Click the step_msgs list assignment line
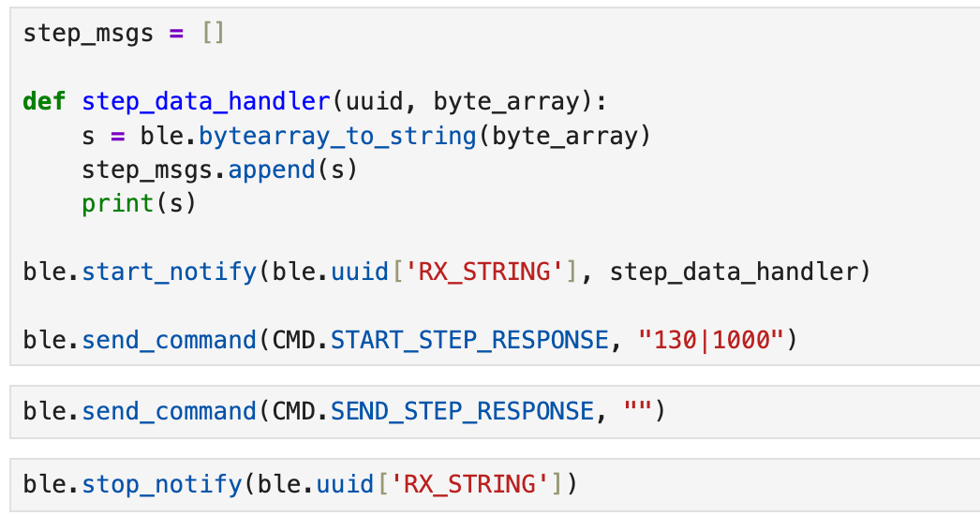 (124, 34)
